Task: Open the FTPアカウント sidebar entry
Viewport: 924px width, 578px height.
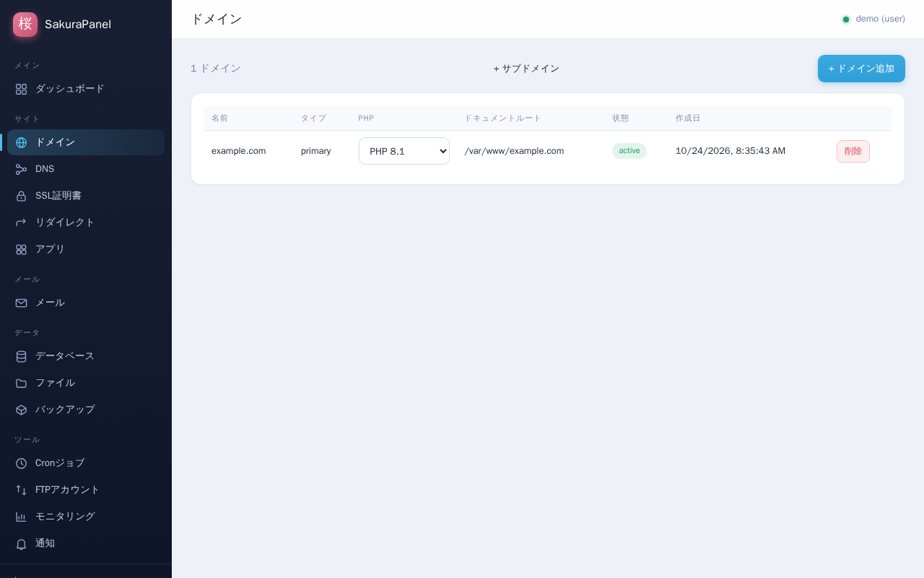Action: 86,490
